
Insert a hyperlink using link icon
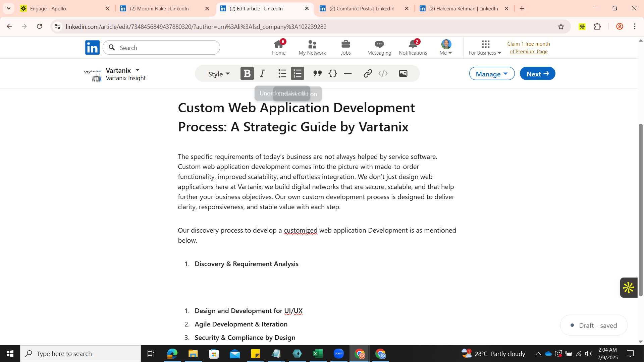[368, 73]
